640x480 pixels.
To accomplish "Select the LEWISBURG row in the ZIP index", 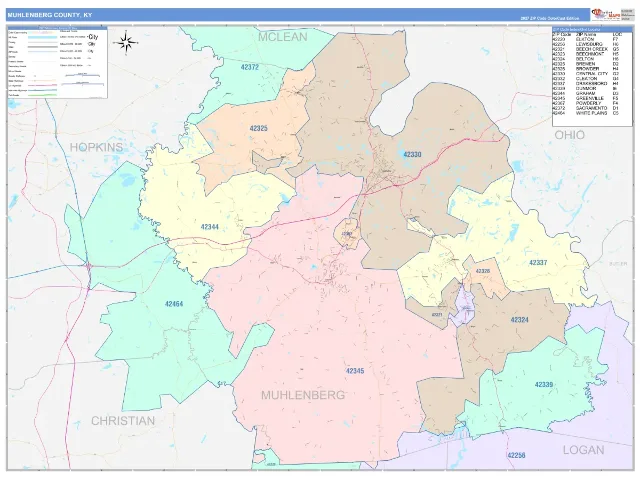I will [586, 44].
